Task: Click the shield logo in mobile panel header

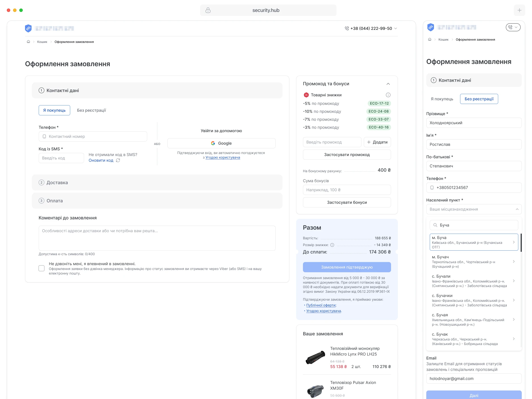Action: point(431,27)
